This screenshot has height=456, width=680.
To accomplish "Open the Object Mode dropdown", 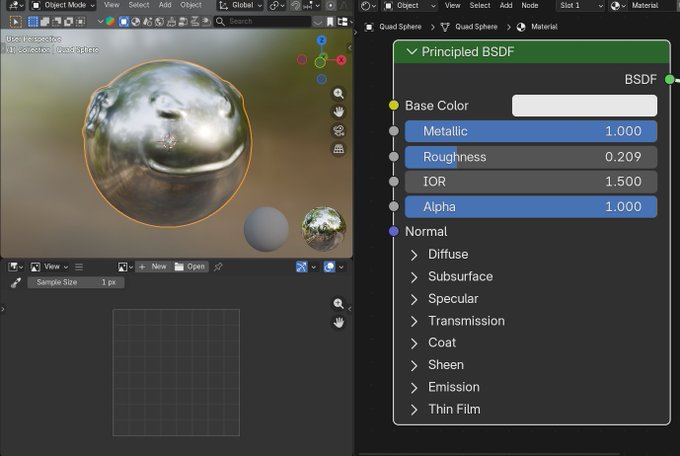I will coord(63,5).
